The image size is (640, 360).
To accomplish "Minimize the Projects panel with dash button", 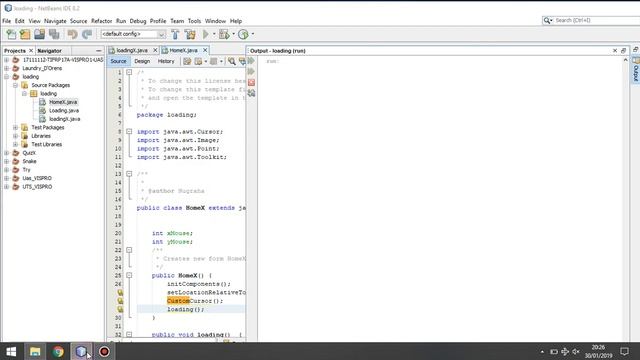I will (x=98, y=51).
